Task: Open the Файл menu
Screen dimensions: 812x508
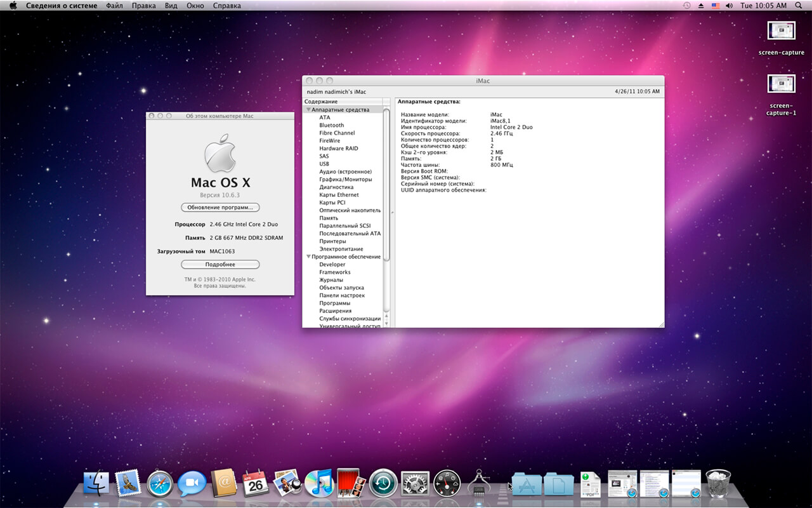Action: click(x=115, y=6)
